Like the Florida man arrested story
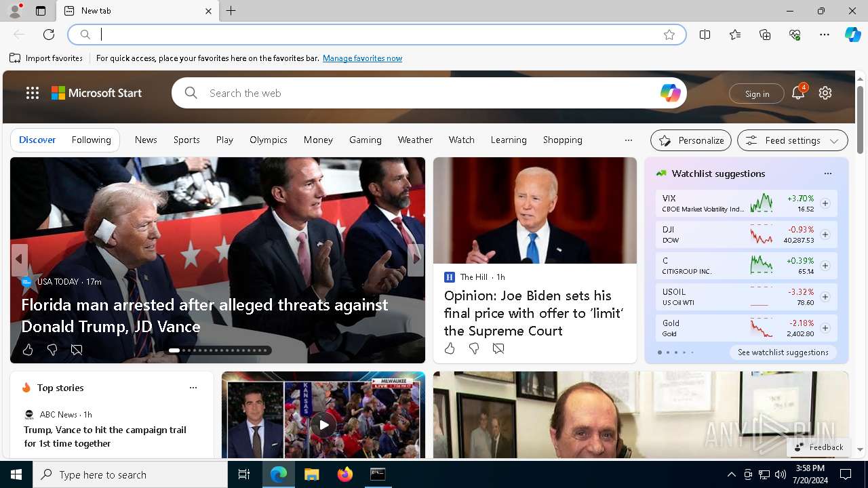This screenshot has width=868, height=488. coord(28,350)
